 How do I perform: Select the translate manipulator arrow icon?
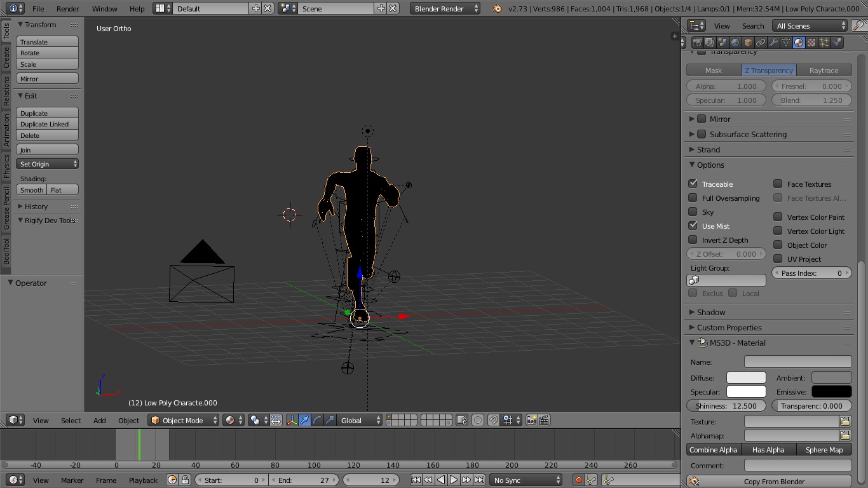(304, 420)
